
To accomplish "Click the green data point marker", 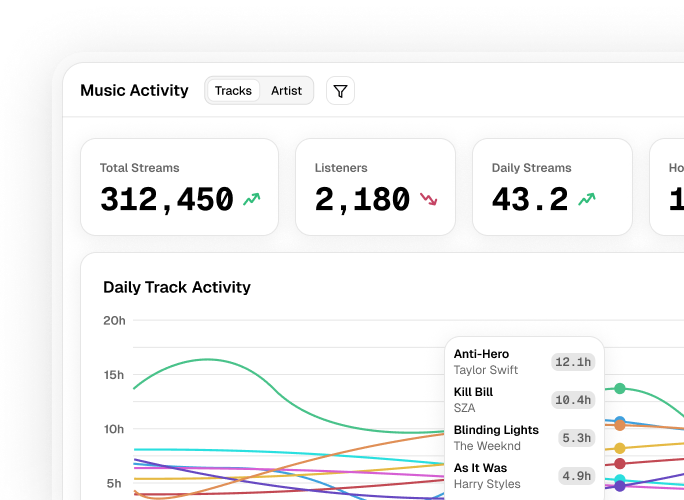I will (x=619, y=388).
